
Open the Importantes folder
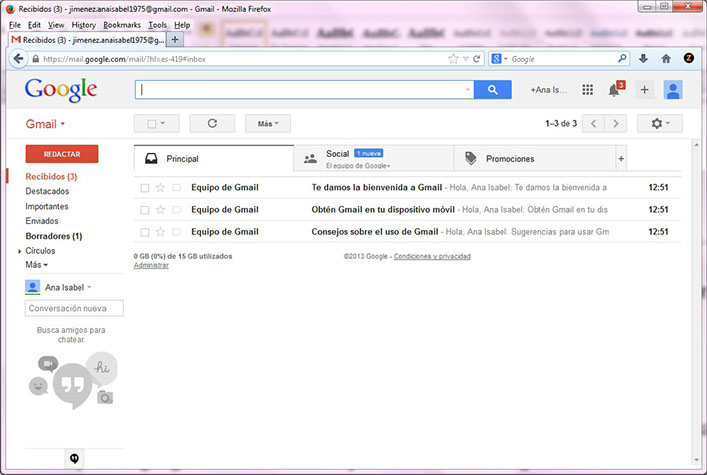coord(47,206)
